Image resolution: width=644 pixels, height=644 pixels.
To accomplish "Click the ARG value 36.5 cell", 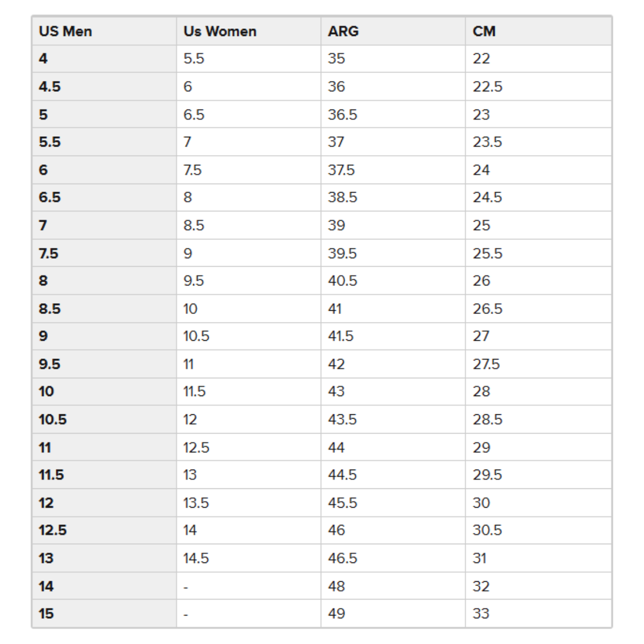I will (x=393, y=114).
